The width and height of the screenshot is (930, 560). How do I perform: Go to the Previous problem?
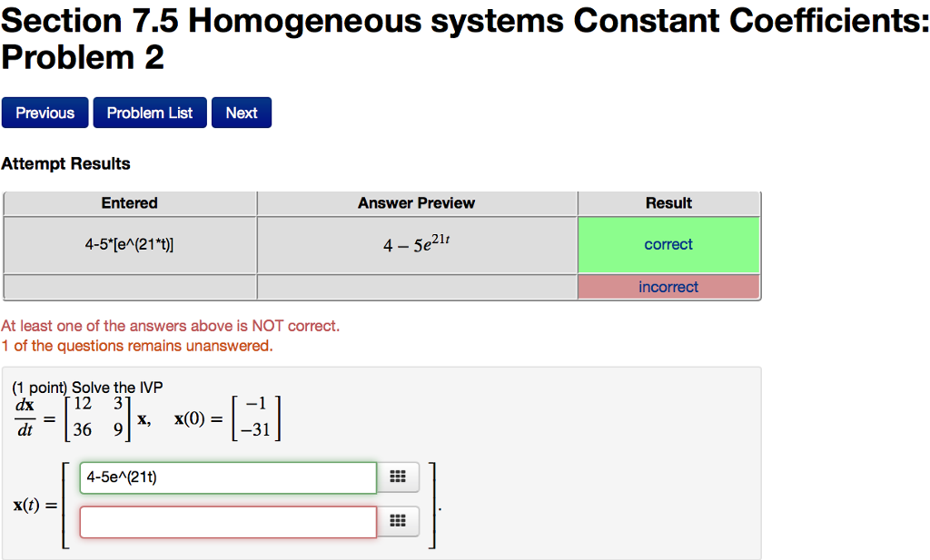coord(45,112)
